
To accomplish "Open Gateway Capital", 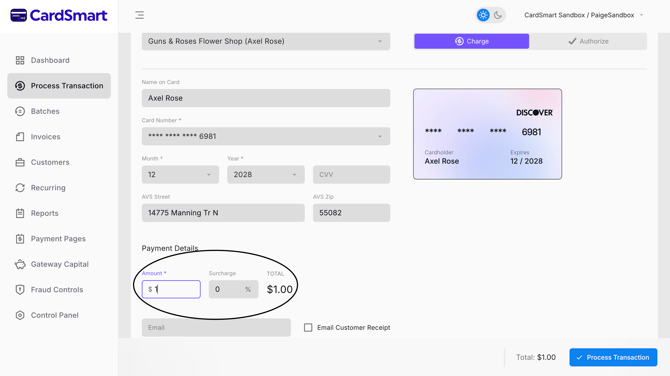I will [x=59, y=264].
